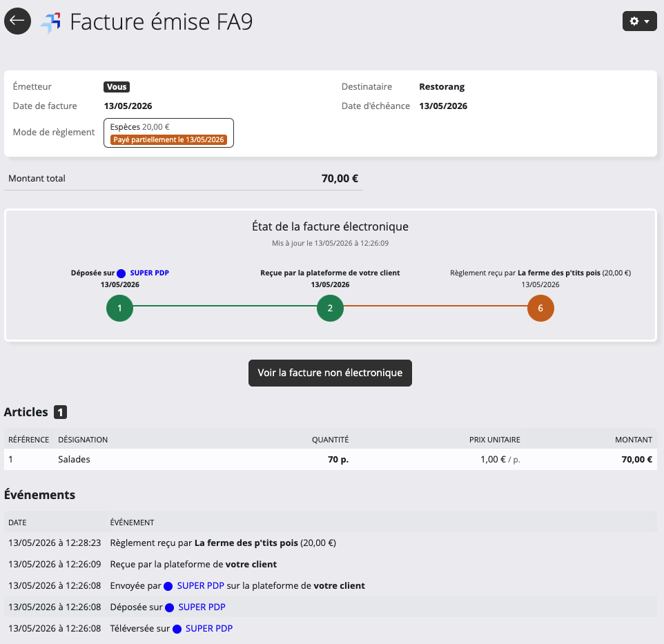Open SUPER PDP link in Téléversée sur event

pos(208,628)
